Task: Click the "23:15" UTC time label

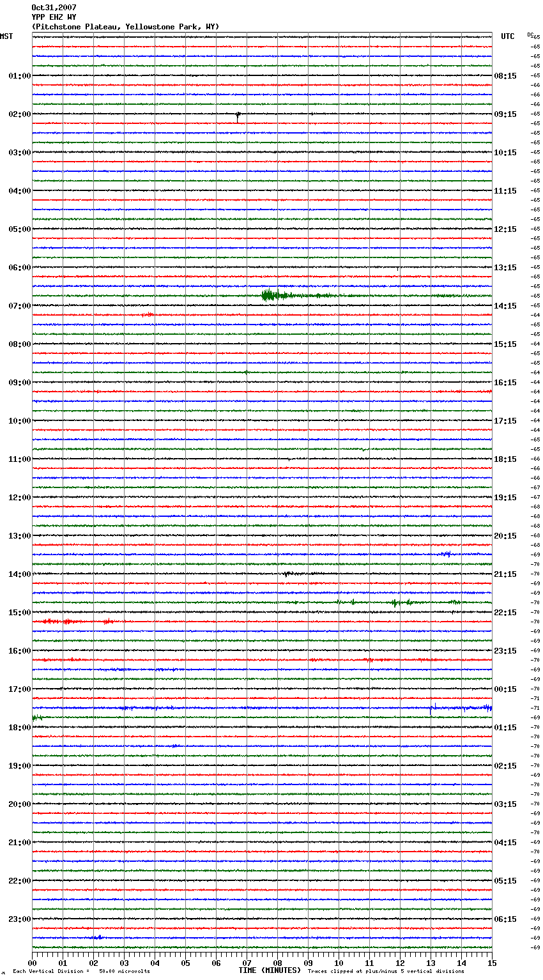Action: click(x=505, y=651)
